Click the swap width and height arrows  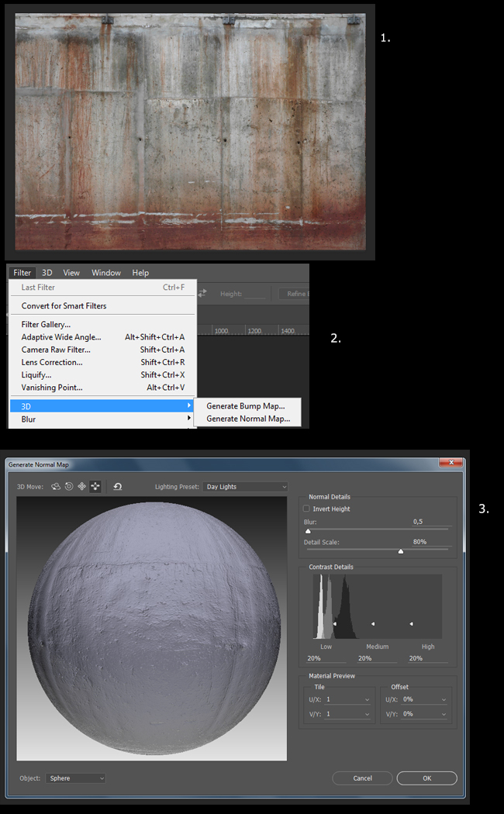pos(202,293)
